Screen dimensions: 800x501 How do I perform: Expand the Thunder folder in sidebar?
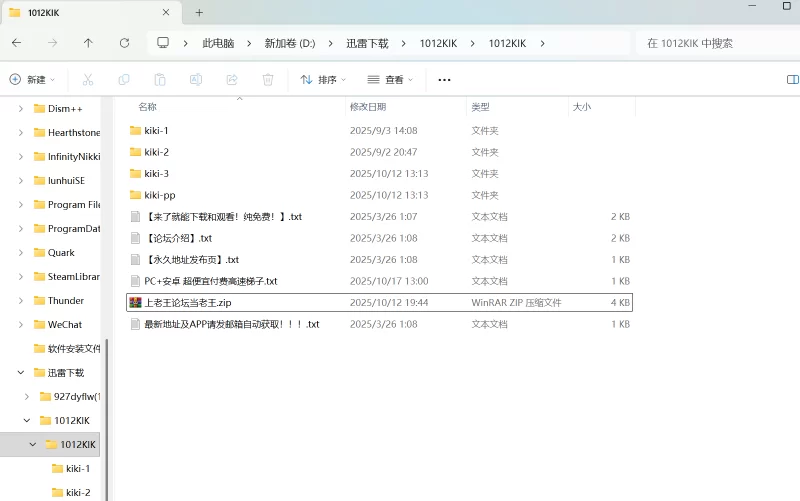click(20, 300)
